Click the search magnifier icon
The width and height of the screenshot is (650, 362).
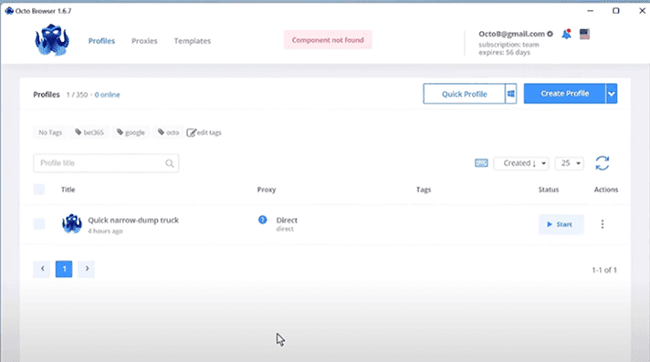[x=170, y=163]
